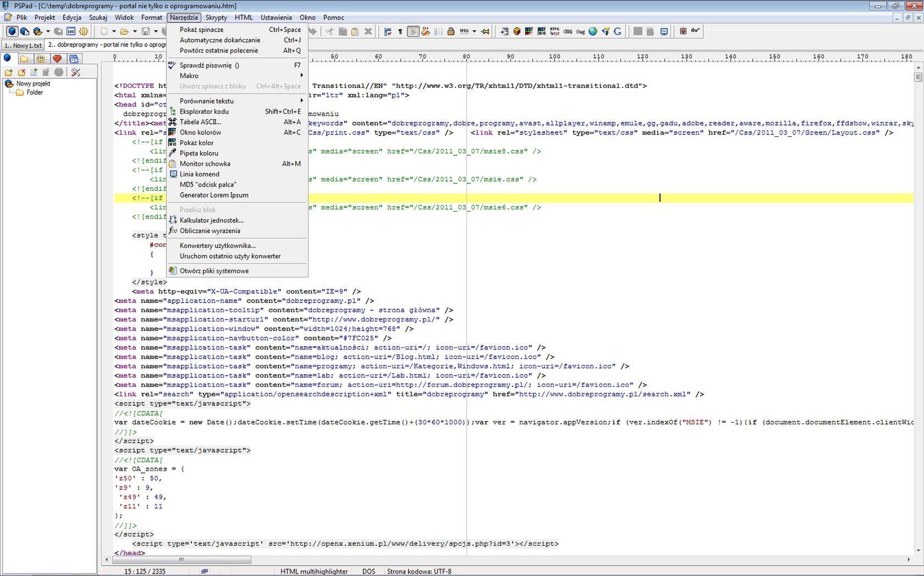
Task: Open Okno kolorów menu entry
Action: click(237, 132)
